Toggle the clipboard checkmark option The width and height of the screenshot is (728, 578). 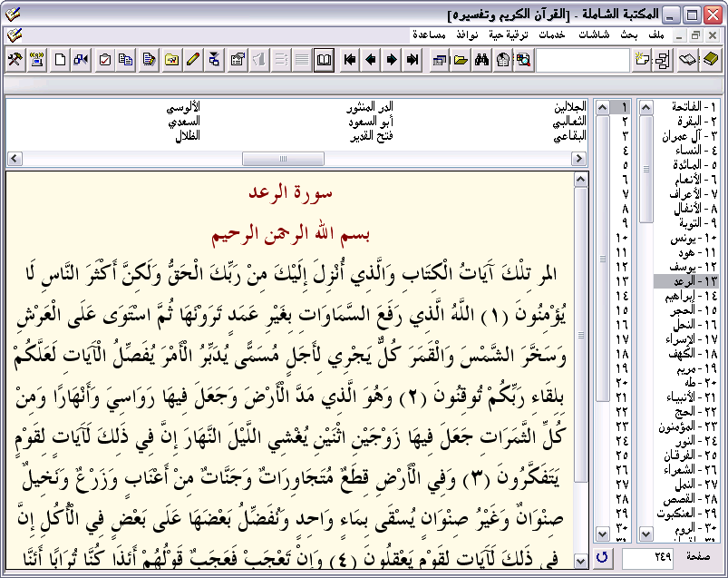pos(103,58)
